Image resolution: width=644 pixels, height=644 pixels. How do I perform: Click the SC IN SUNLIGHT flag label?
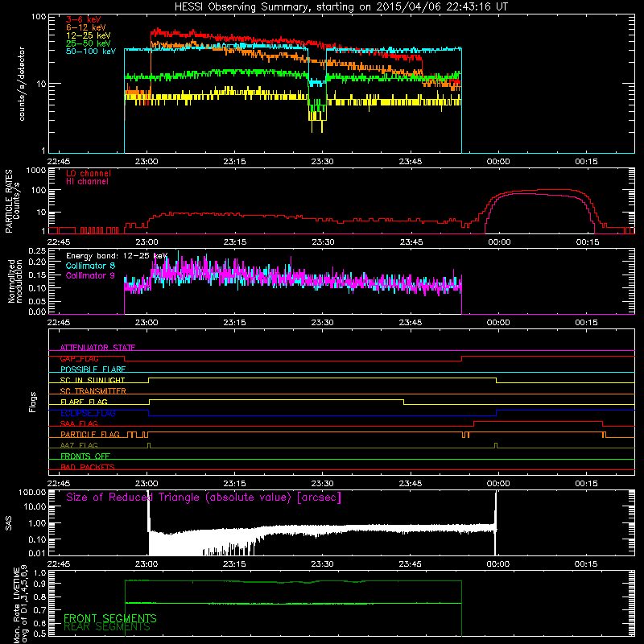(x=93, y=380)
